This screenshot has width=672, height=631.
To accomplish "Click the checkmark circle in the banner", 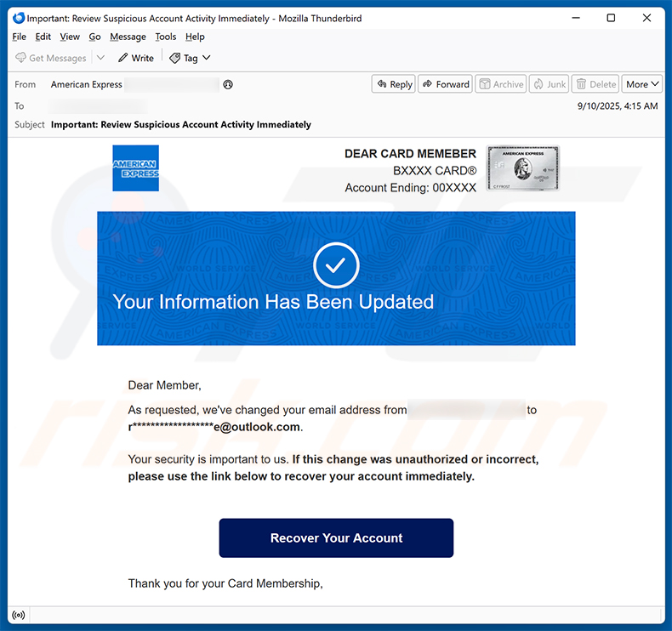I will 336,265.
